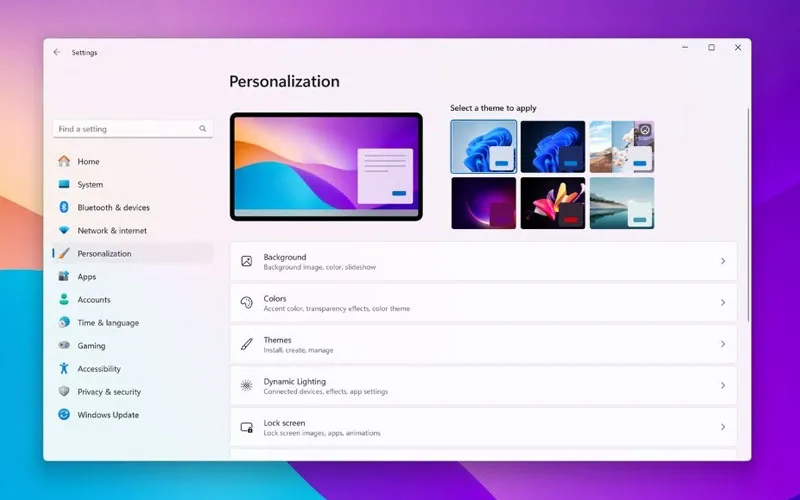Expand Background row chevron
The image size is (800, 500).
(722, 261)
